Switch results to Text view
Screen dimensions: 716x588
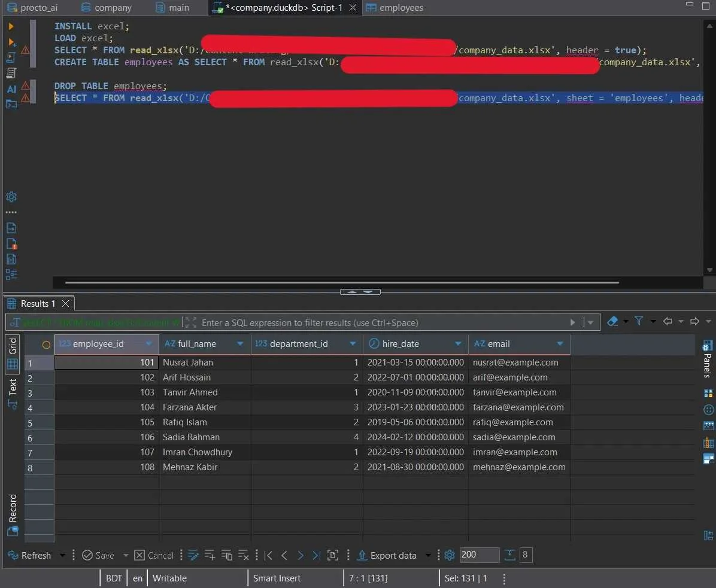(13, 393)
